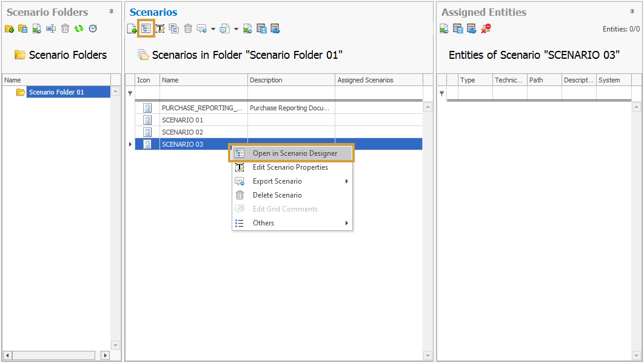Open the delete folder trash icon

65,28
